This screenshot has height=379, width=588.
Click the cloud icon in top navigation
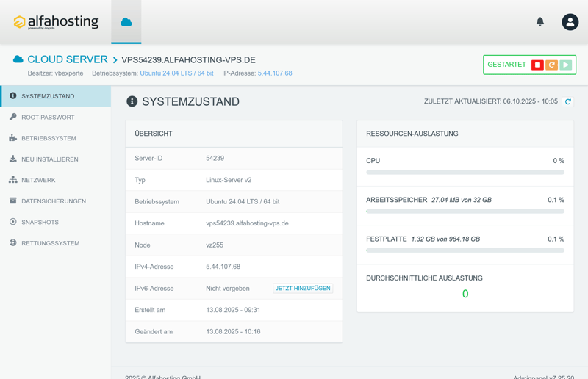click(126, 22)
